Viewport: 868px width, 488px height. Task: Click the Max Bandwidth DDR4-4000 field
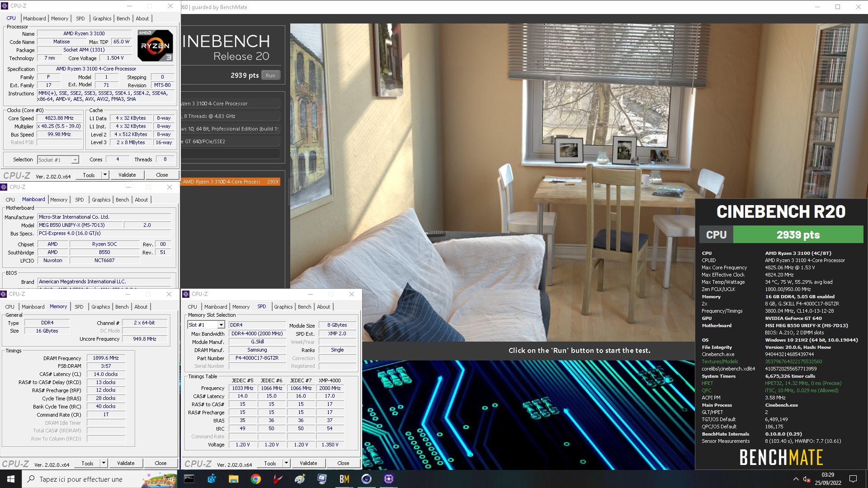click(x=257, y=333)
